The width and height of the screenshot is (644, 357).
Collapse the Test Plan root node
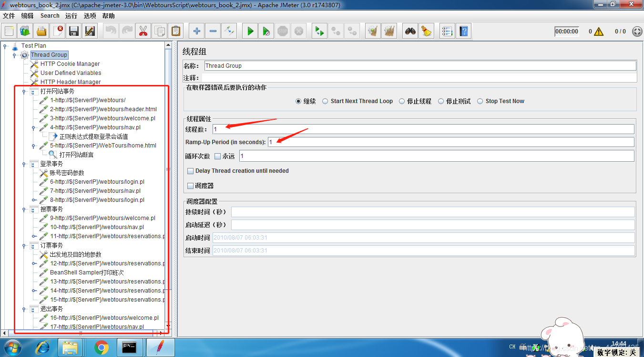(x=5, y=46)
